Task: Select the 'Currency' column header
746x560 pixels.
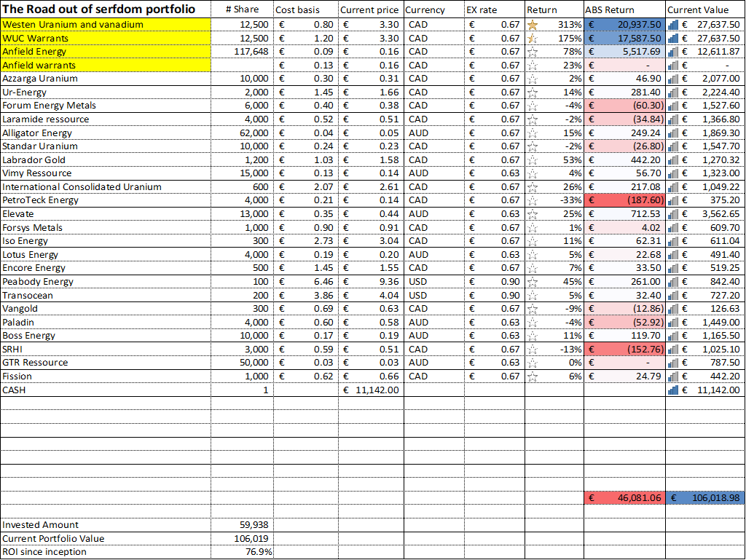Action: [434, 9]
